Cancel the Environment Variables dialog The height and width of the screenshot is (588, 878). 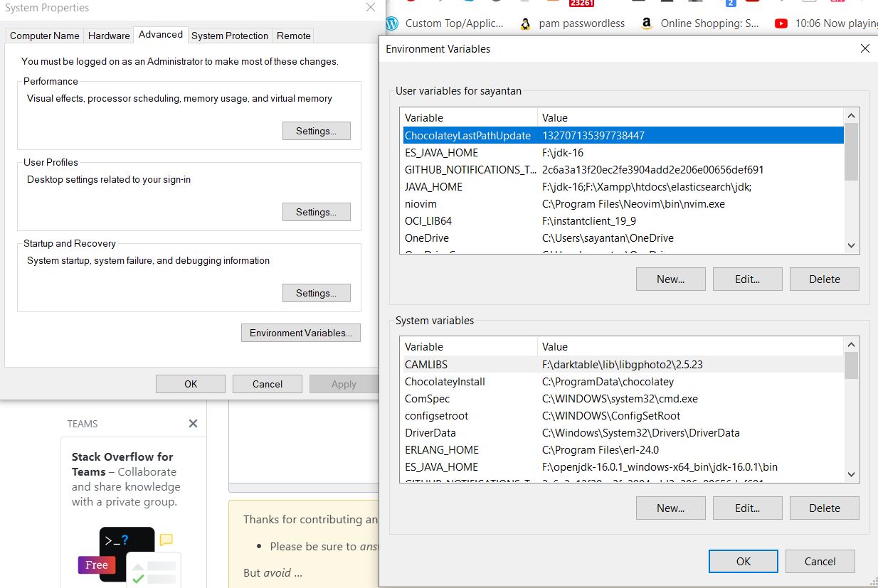pyautogui.click(x=820, y=562)
